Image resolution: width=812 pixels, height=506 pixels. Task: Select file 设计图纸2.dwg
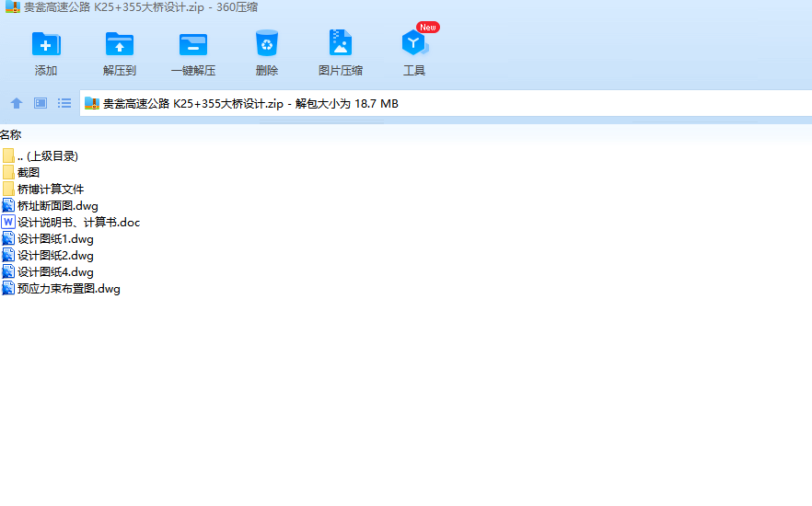pyautogui.click(x=48, y=255)
